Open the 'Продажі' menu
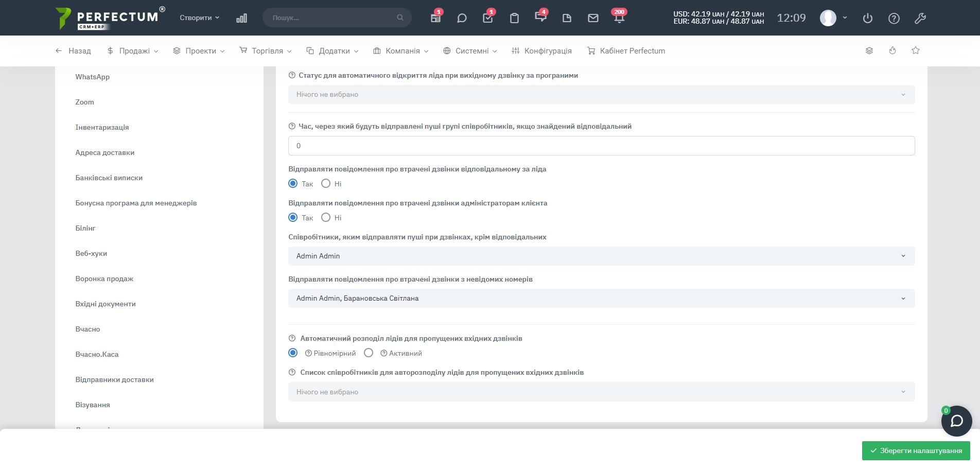 (133, 51)
